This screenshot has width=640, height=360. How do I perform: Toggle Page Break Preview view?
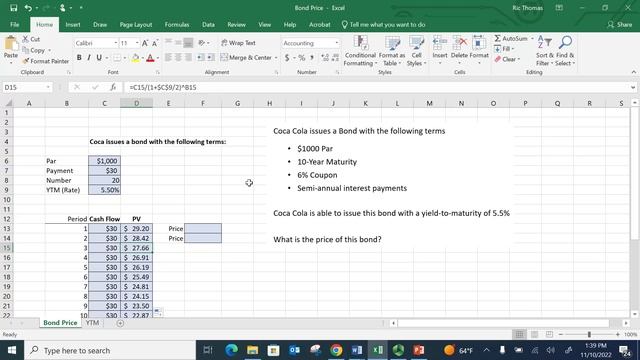549,334
